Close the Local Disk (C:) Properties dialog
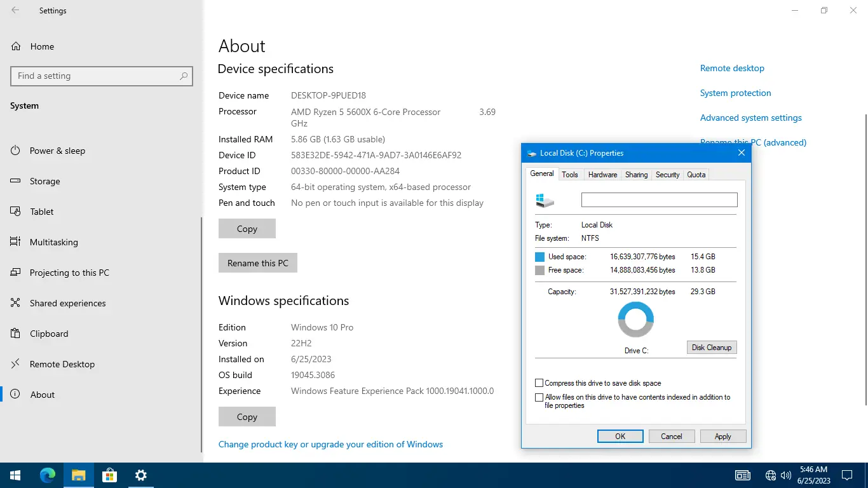The image size is (868, 488). [x=741, y=153]
